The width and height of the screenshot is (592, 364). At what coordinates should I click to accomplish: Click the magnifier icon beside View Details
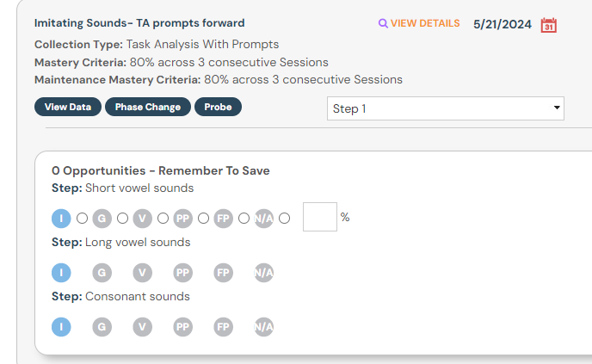[383, 23]
